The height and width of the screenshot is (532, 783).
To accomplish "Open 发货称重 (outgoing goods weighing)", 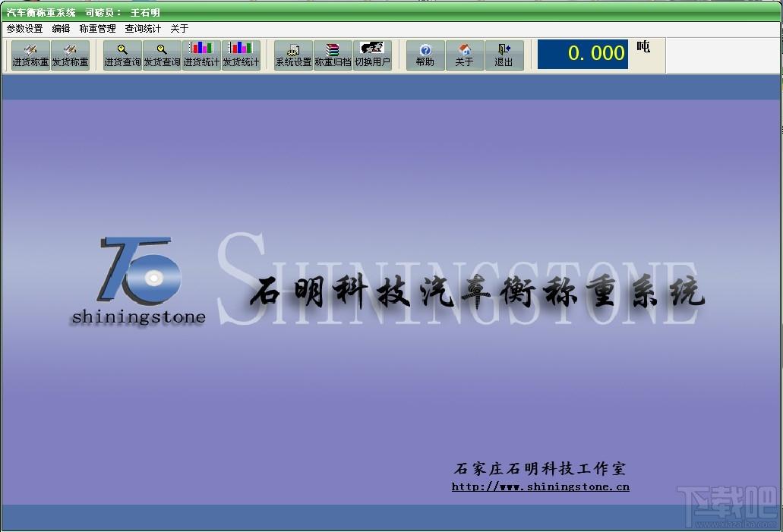I will point(71,55).
